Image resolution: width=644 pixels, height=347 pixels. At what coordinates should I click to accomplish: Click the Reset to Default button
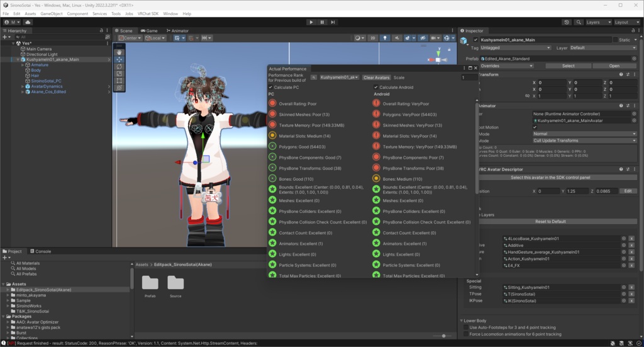pos(550,222)
